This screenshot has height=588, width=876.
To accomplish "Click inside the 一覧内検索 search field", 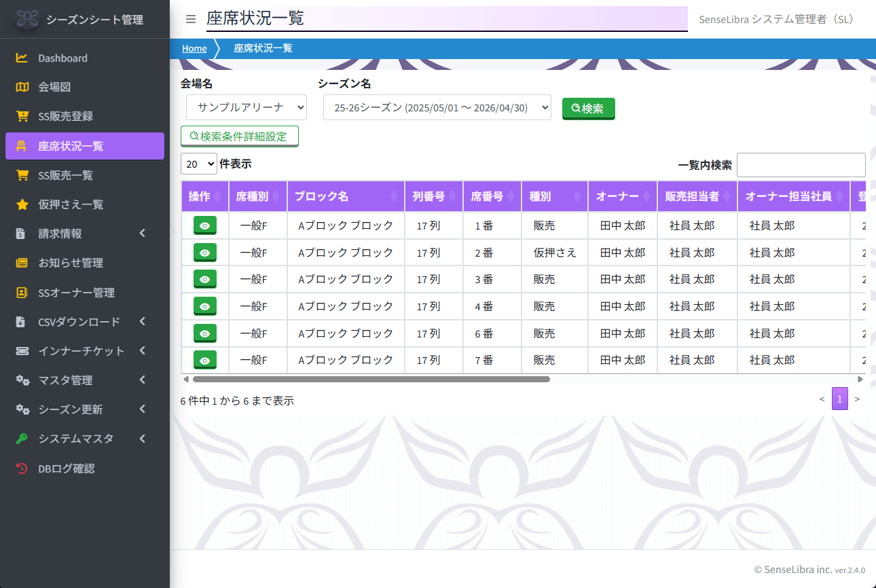I will click(801, 165).
